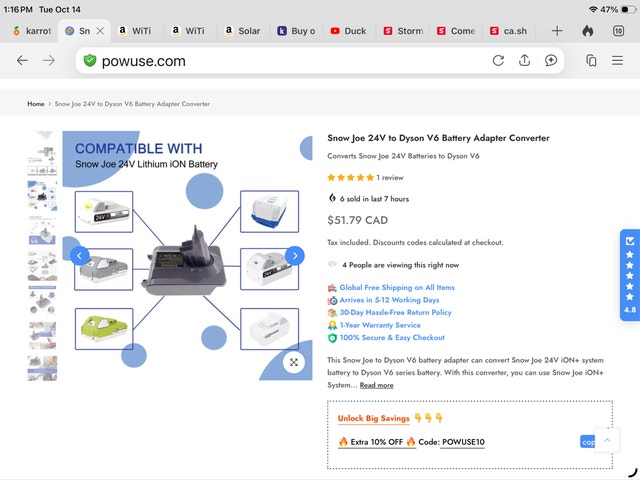Check the battery status indicator
This screenshot has height=480, width=640.
point(628,9)
